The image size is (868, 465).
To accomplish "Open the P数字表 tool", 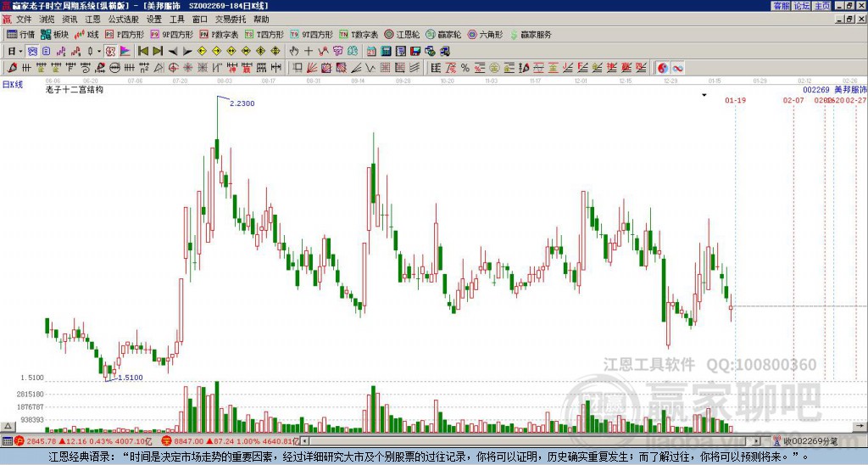I will [x=219, y=34].
